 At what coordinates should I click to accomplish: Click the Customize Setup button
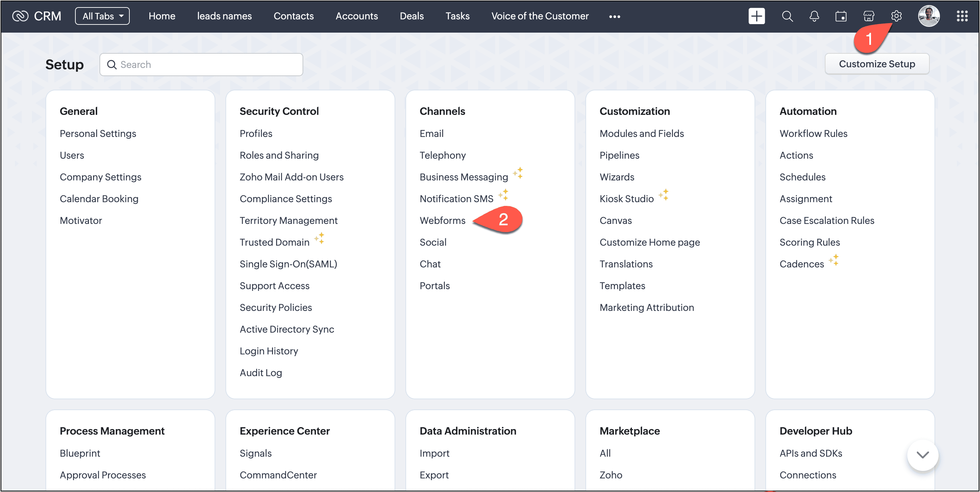[876, 64]
